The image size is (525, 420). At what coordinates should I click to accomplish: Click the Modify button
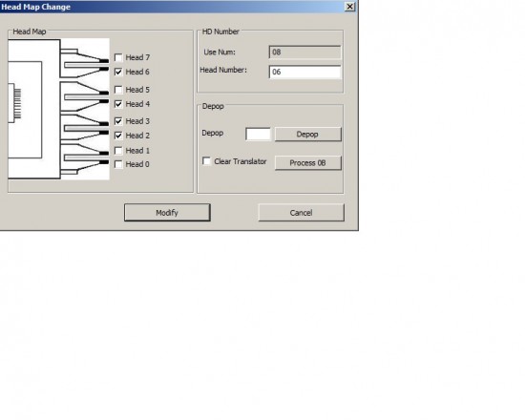coord(167,213)
